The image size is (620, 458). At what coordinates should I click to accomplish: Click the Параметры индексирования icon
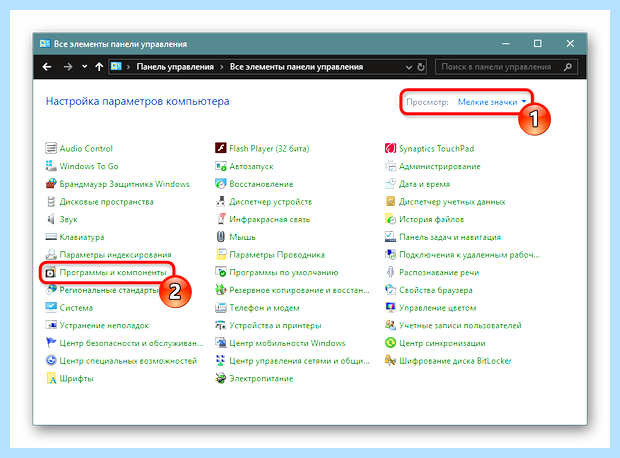click(x=51, y=254)
